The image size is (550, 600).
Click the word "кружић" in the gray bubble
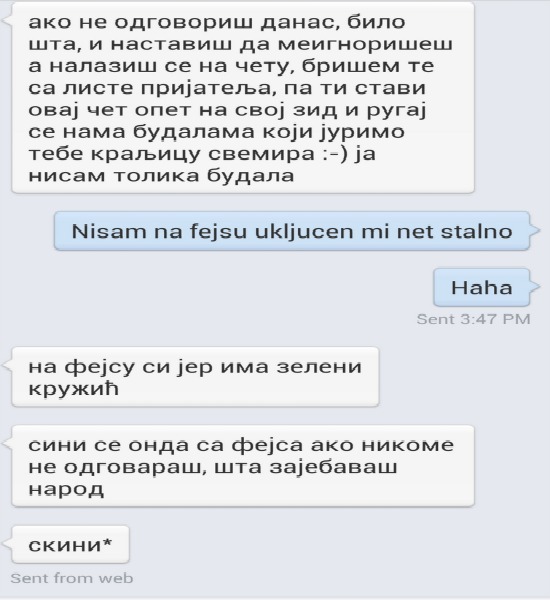point(73,389)
